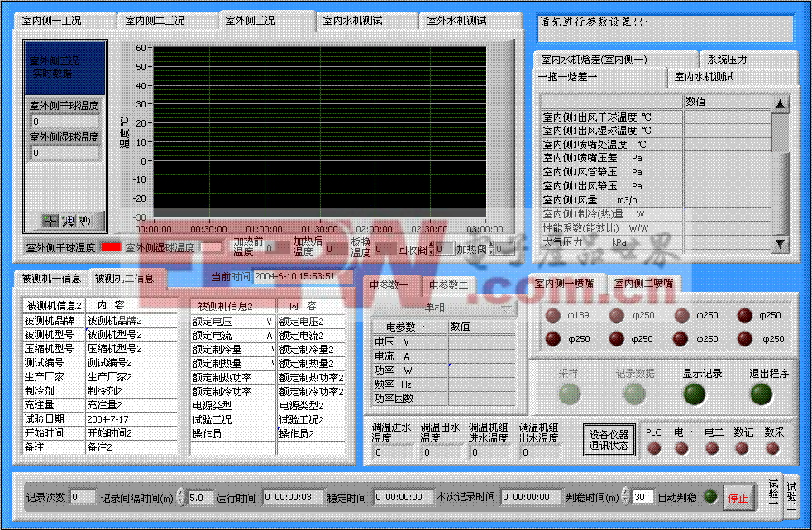Click the table scroll-down arrow beside 大气压力 row
This screenshot has height=530, width=812.
tap(780, 244)
